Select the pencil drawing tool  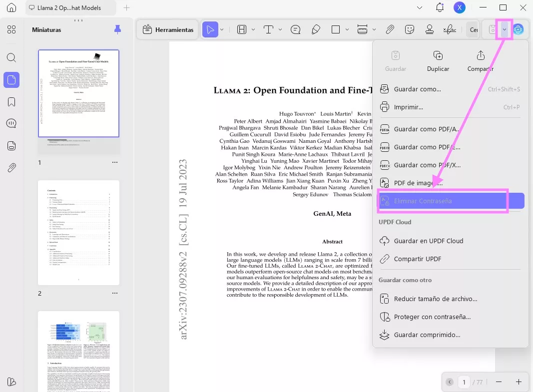pyautogui.click(x=316, y=29)
